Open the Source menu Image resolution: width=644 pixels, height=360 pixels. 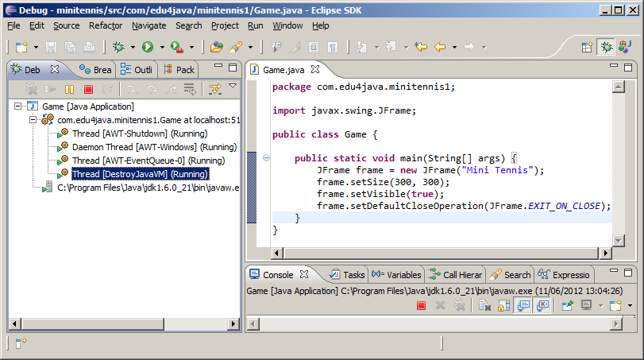pos(66,25)
